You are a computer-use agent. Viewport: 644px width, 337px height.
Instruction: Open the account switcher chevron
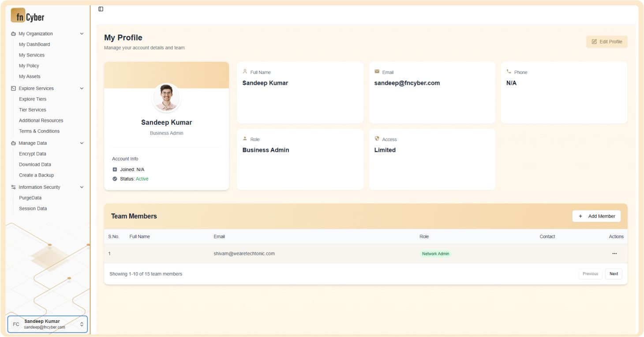click(x=82, y=324)
